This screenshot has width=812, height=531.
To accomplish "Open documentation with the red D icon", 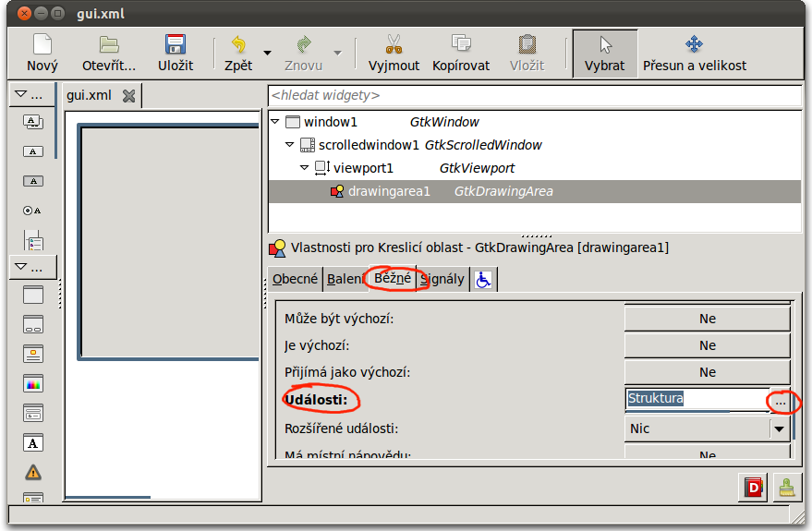I will (x=754, y=487).
